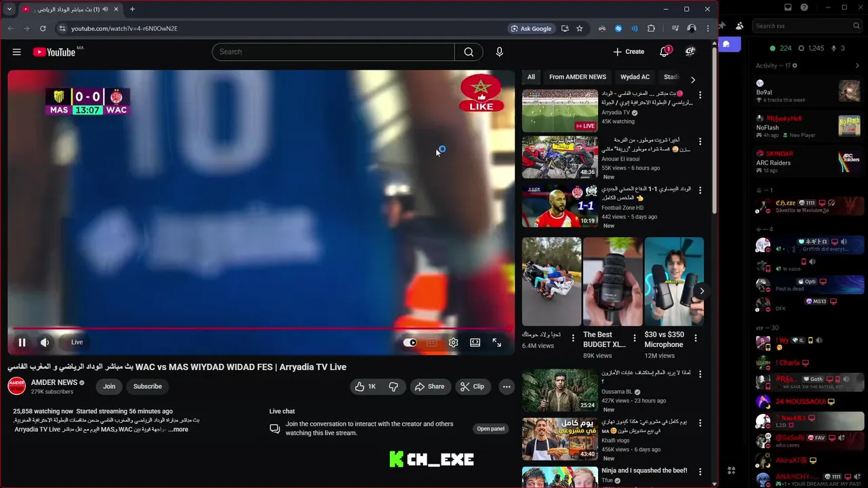Go back in Chrome

10,28
